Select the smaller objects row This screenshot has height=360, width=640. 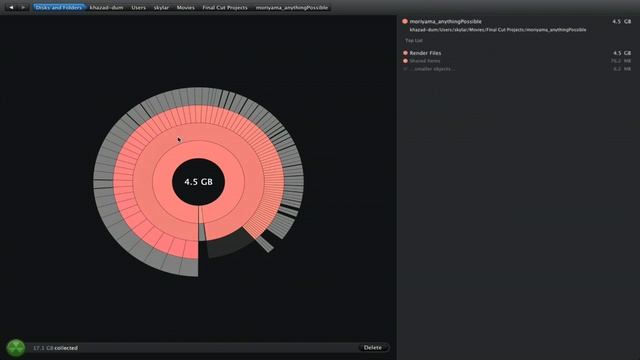[517, 69]
